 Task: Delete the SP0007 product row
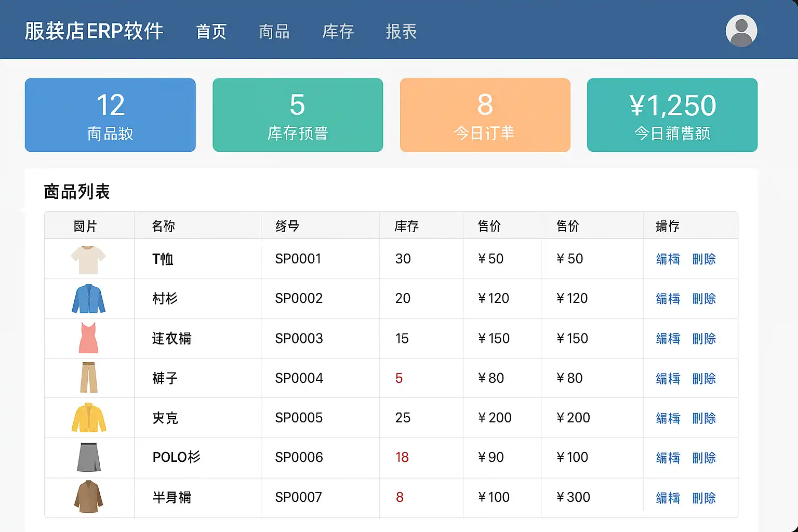[x=704, y=498]
